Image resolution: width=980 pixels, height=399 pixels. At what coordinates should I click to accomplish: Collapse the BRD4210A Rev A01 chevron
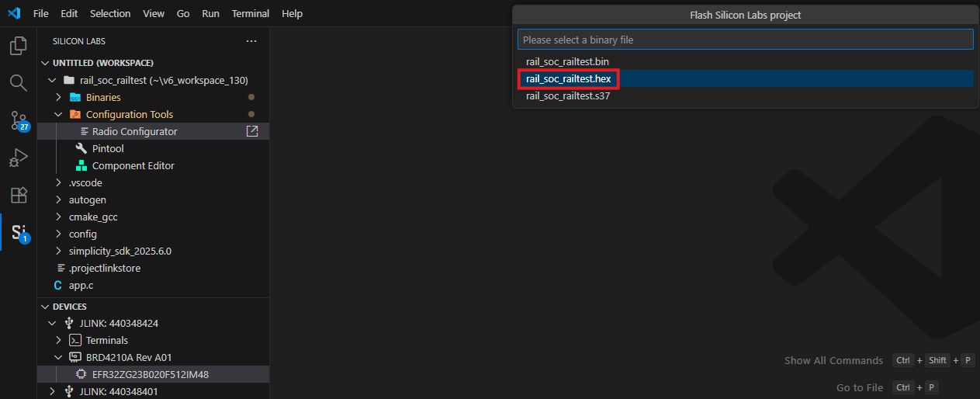pyautogui.click(x=58, y=357)
